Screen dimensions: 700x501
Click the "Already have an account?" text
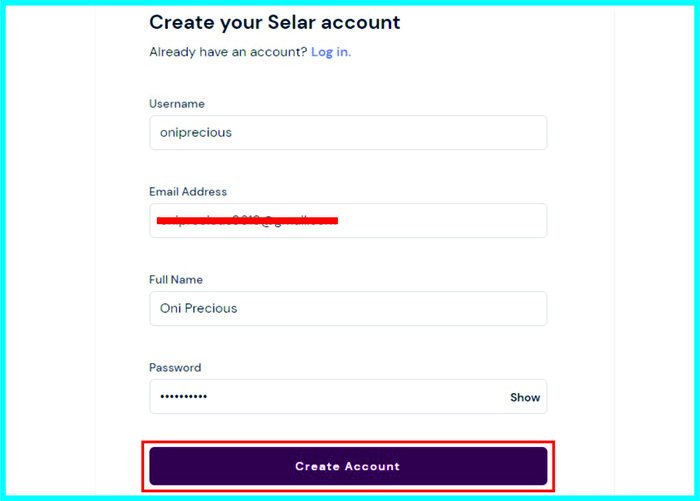pos(227,52)
